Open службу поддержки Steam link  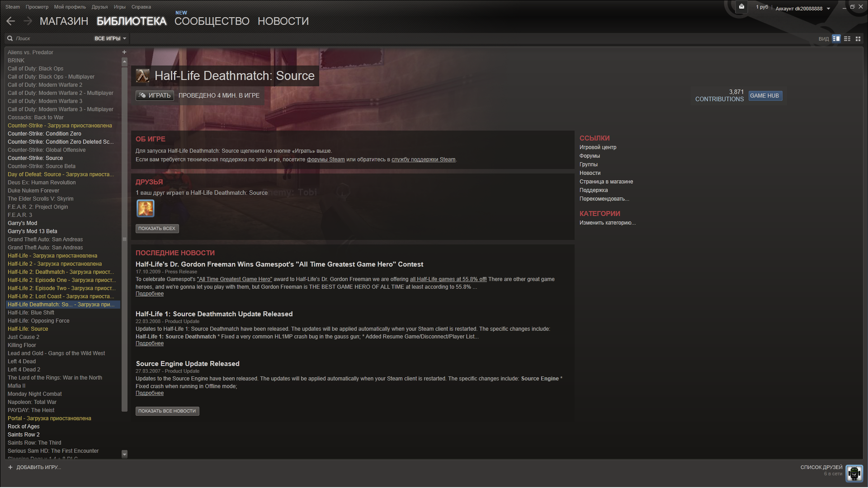coord(424,160)
